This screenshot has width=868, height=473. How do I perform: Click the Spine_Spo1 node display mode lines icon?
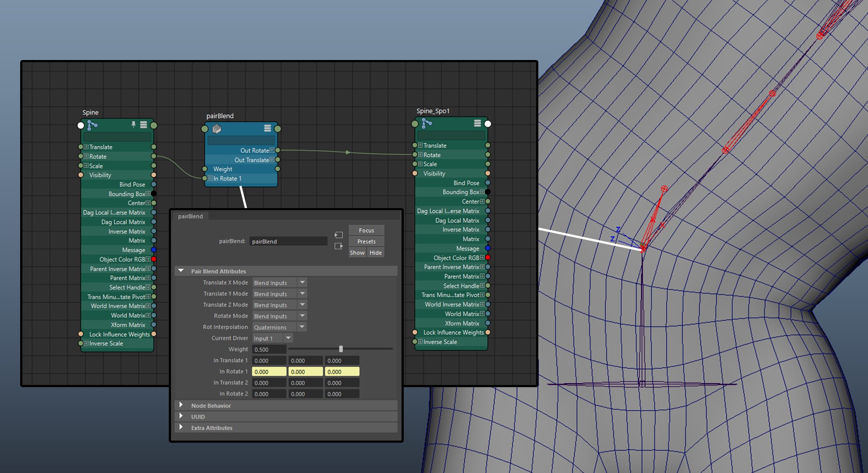click(477, 124)
